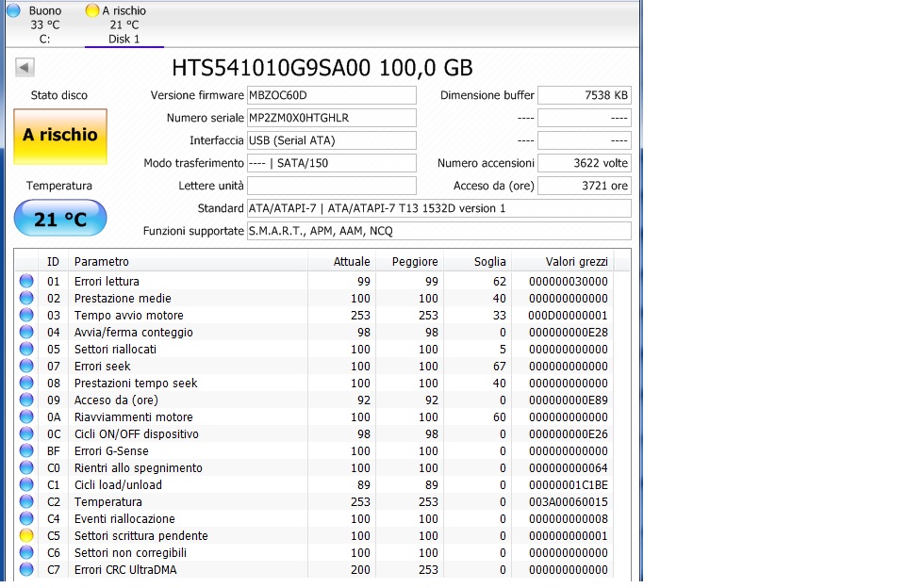This screenshot has width=908, height=588.
Task: Click the ID column header
Action: tap(54, 262)
